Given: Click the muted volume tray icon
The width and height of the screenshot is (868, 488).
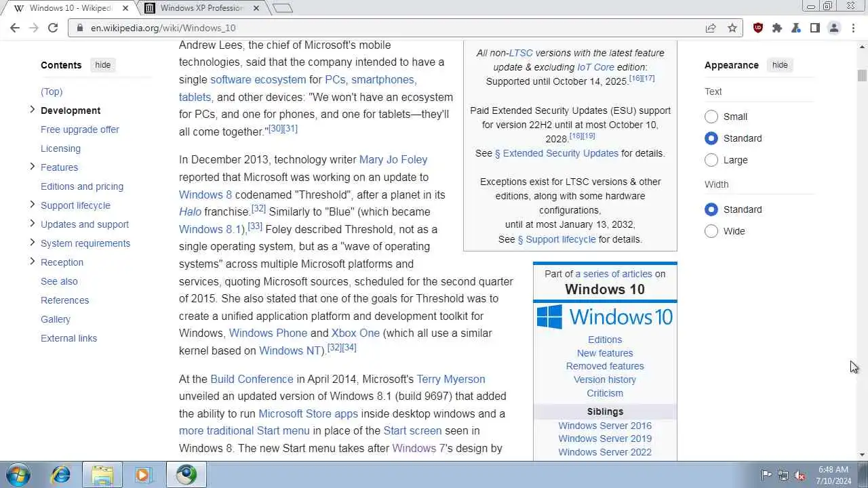Looking at the screenshot, I should [800, 475].
